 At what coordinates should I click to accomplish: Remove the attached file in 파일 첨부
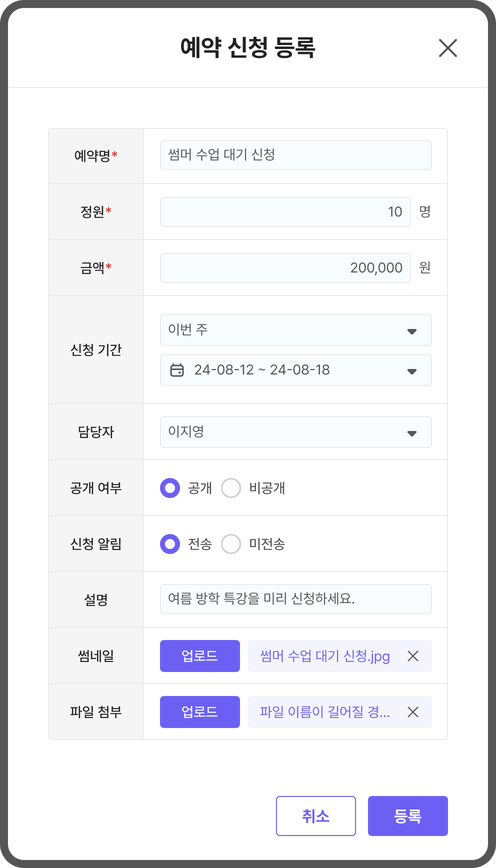413,712
